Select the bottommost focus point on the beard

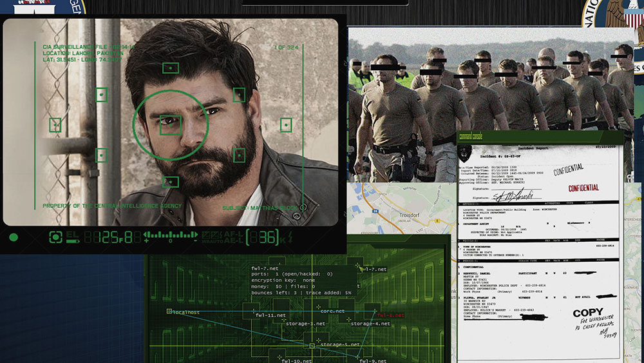pos(171,182)
